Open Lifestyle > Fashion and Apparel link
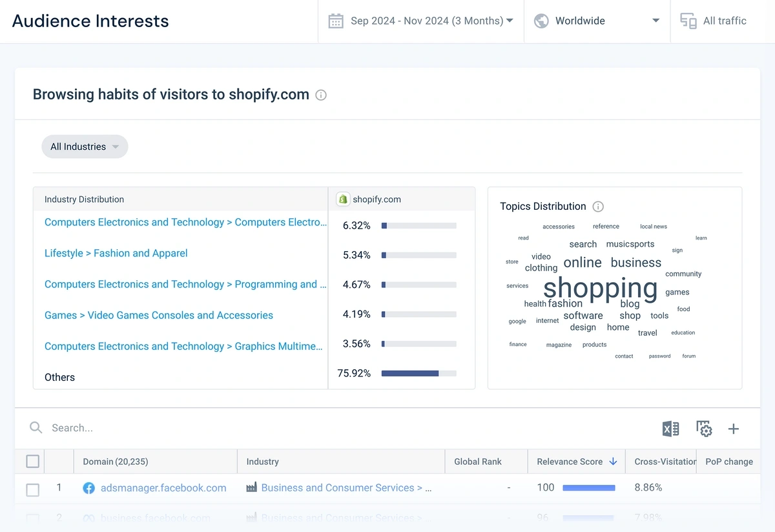The height and width of the screenshot is (532, 775). [116, 253]
